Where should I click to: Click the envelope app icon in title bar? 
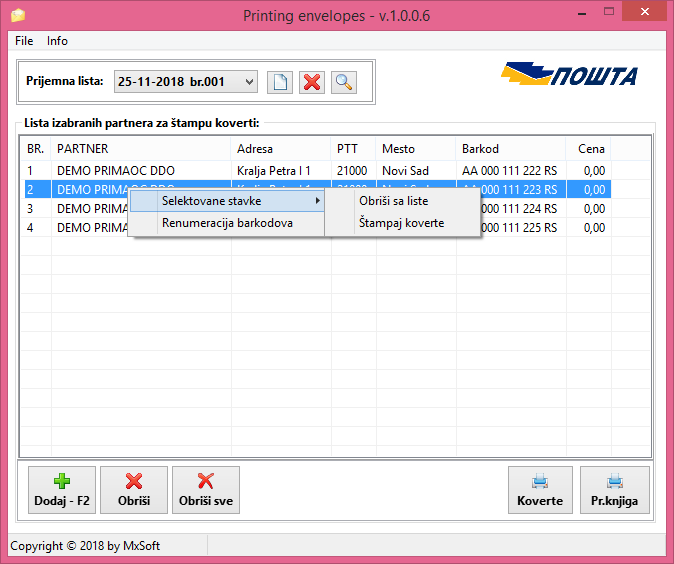18,15
